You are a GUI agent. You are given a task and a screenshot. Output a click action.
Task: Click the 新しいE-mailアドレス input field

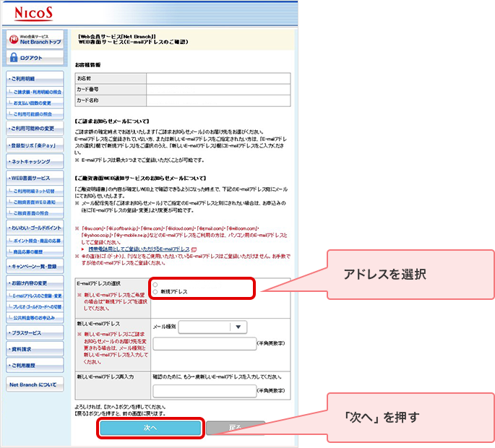click(x=205, y=344)
